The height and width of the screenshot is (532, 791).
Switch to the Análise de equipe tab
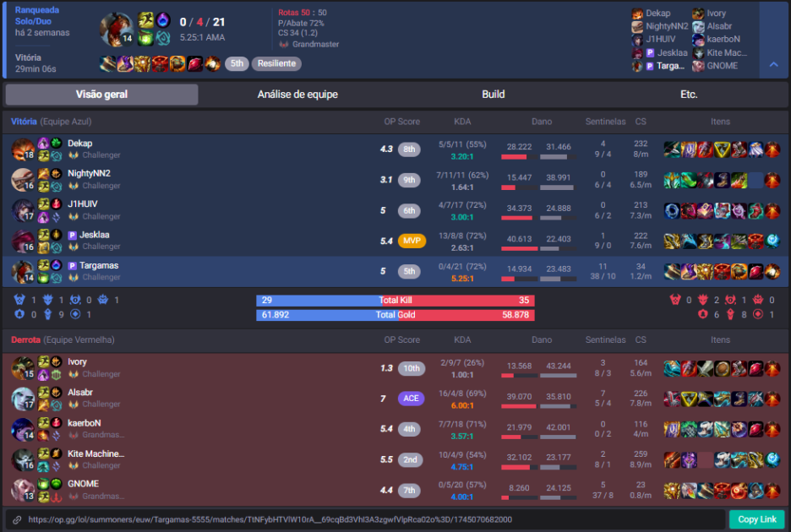coord(297,95)
